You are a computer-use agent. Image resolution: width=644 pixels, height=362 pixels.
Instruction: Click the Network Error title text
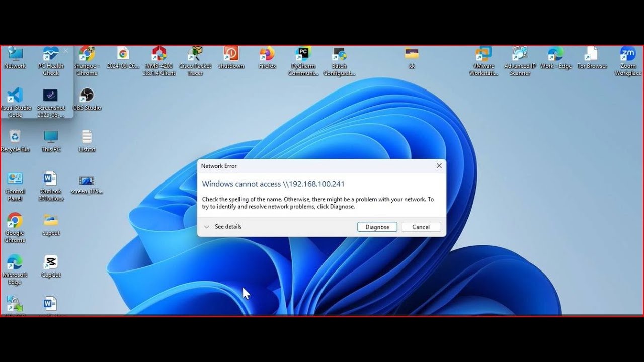219,166
